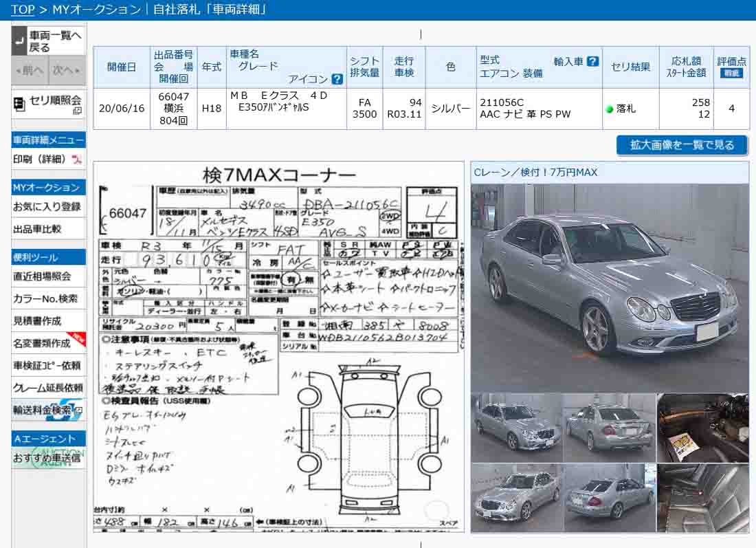
Task: Open the leather seat interior thumbnail
Action: tap(702, 498)
